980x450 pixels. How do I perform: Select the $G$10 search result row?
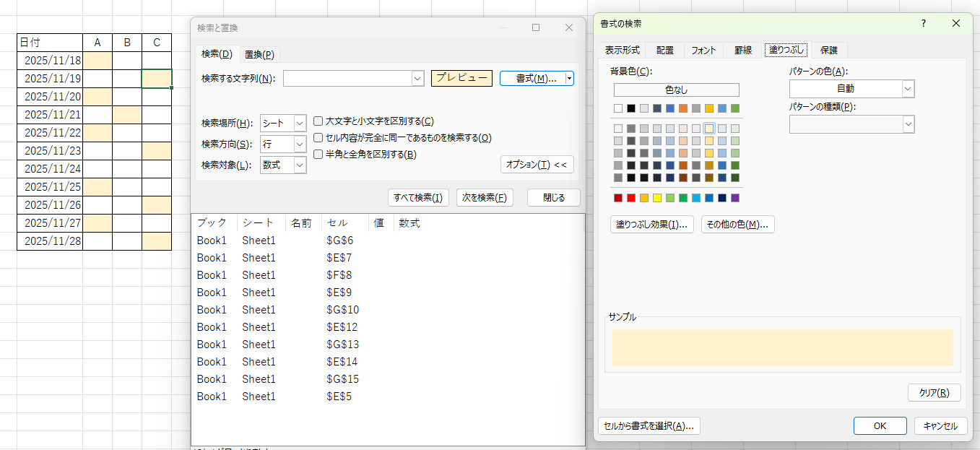[343, 310]
